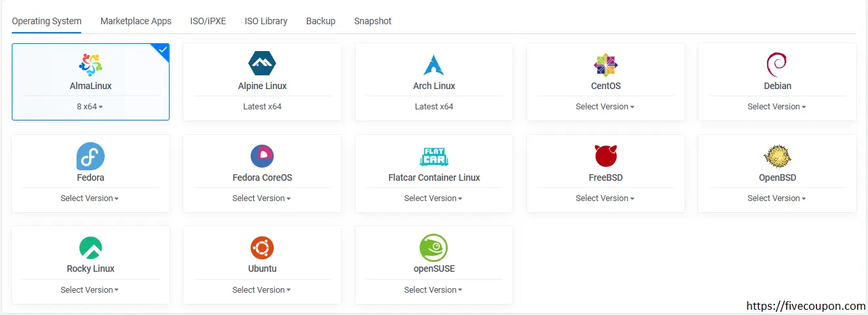
Task: Click the Rocky Linux logo
Action: pyautogui.click(x=90, y=248)
